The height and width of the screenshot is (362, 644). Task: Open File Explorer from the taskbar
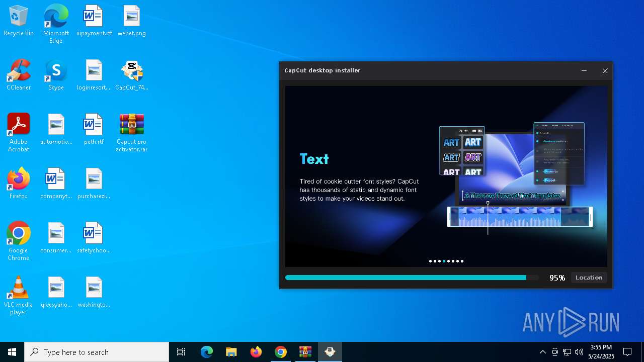pos(231,352)
